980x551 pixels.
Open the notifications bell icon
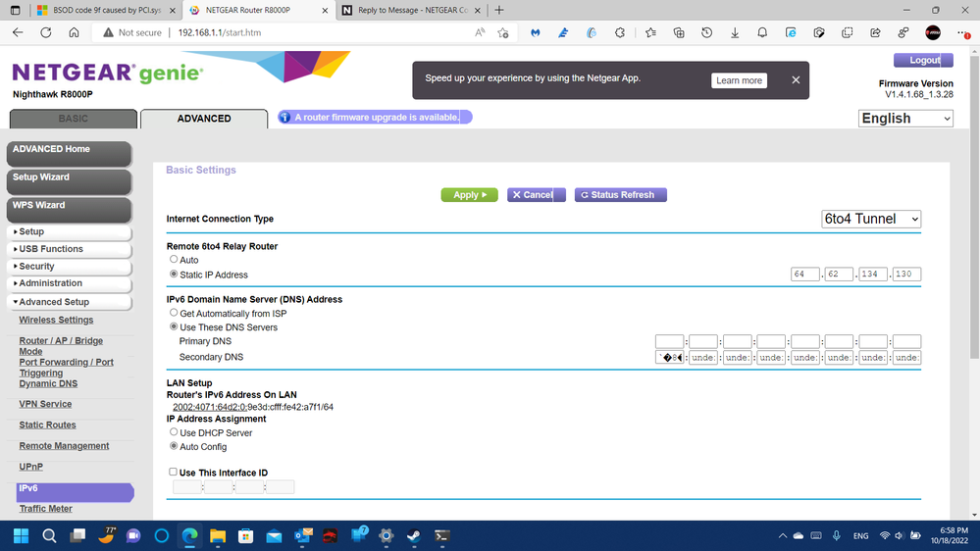pos(762,32)
